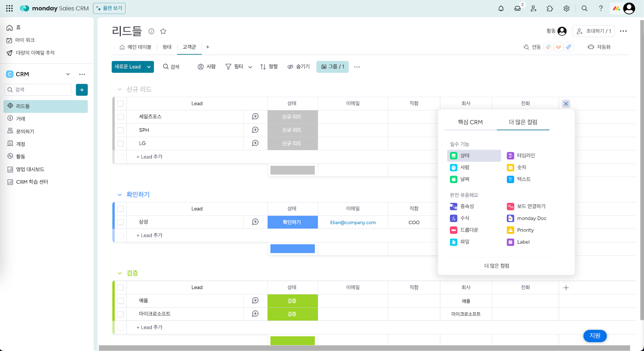
Task: Open the user profile avatar
Action: (x=629, y=8)
